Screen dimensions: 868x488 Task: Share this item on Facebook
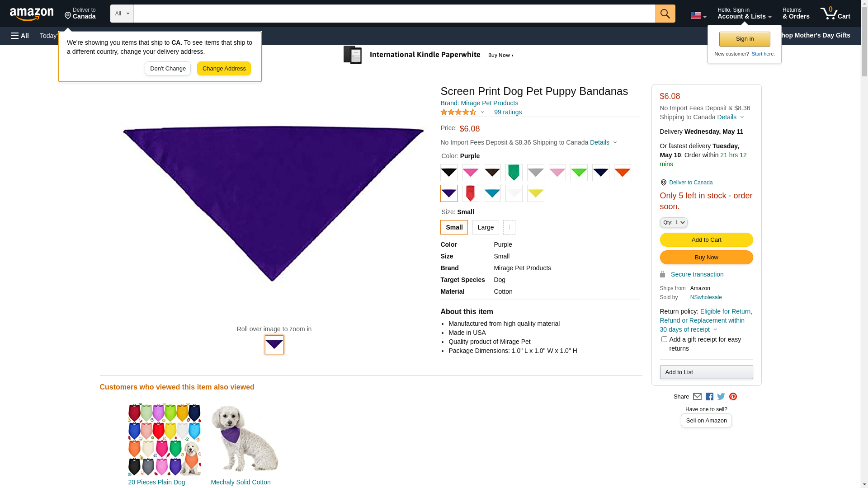pos(709,397)
